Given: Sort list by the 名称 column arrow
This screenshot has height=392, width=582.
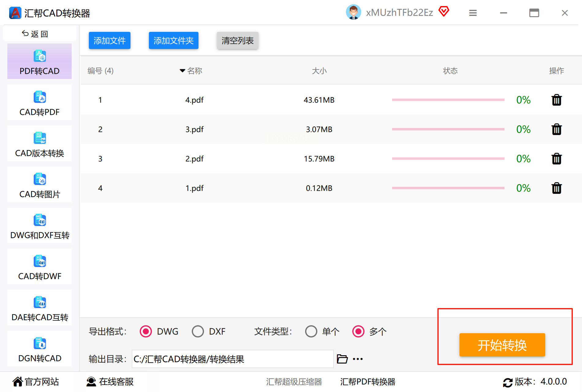Looking at the screenshot, I should click(182, 71).
